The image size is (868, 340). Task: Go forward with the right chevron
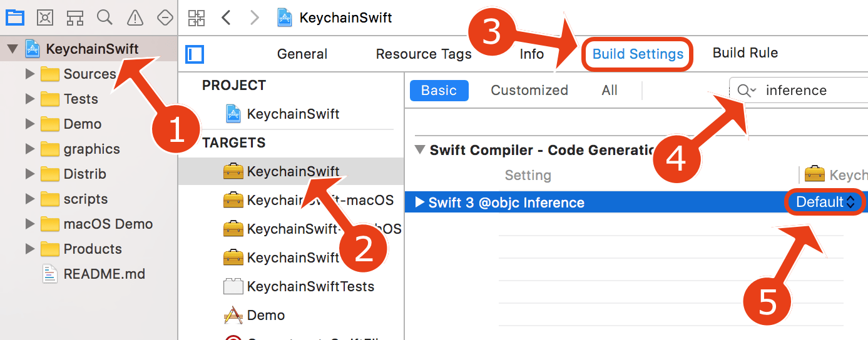pyautogui.click(x=254, y=17)
